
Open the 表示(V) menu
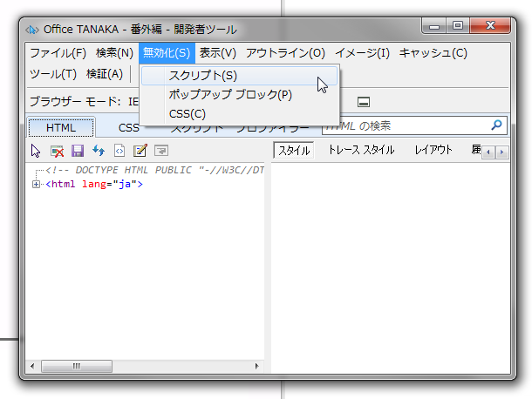coord(217,53)
